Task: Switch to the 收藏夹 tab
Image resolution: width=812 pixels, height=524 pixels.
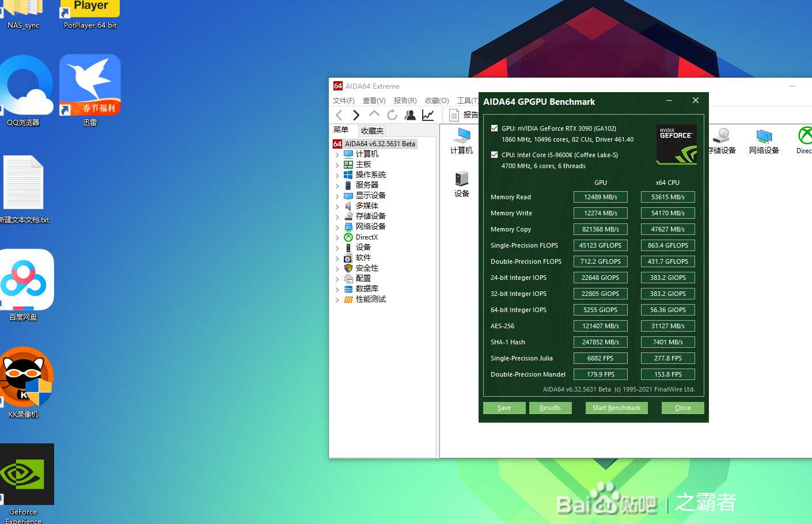Action: tap(373, 131)
